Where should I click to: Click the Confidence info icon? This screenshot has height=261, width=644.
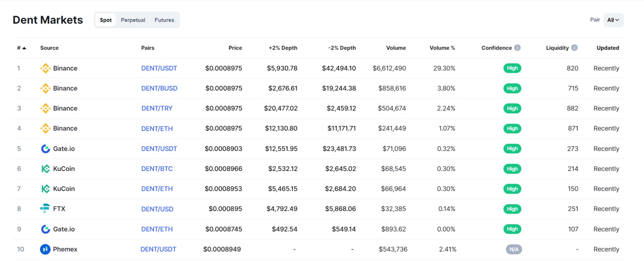point(517,48)
